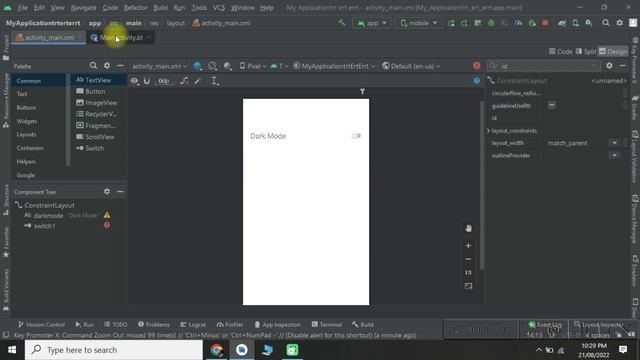Viewport: 640px width, 360px height.
Task: Open the Problems tool window
Action: pos(153,324)
